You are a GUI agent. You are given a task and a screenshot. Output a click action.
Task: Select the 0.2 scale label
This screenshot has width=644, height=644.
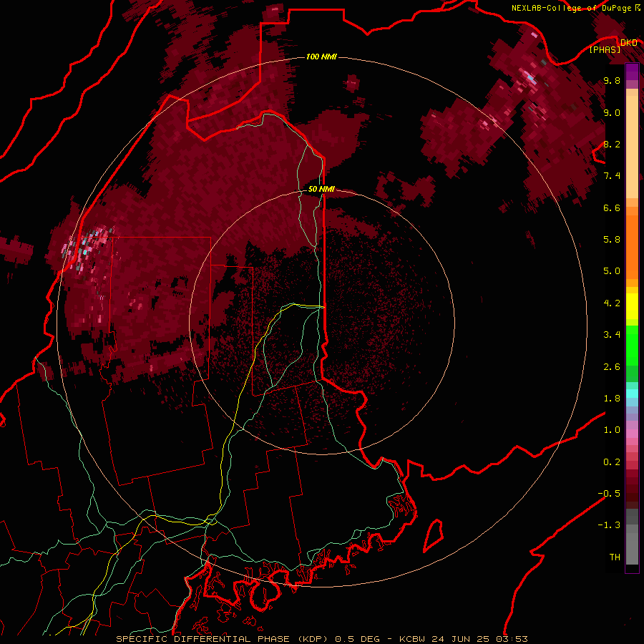pos(612,462)
